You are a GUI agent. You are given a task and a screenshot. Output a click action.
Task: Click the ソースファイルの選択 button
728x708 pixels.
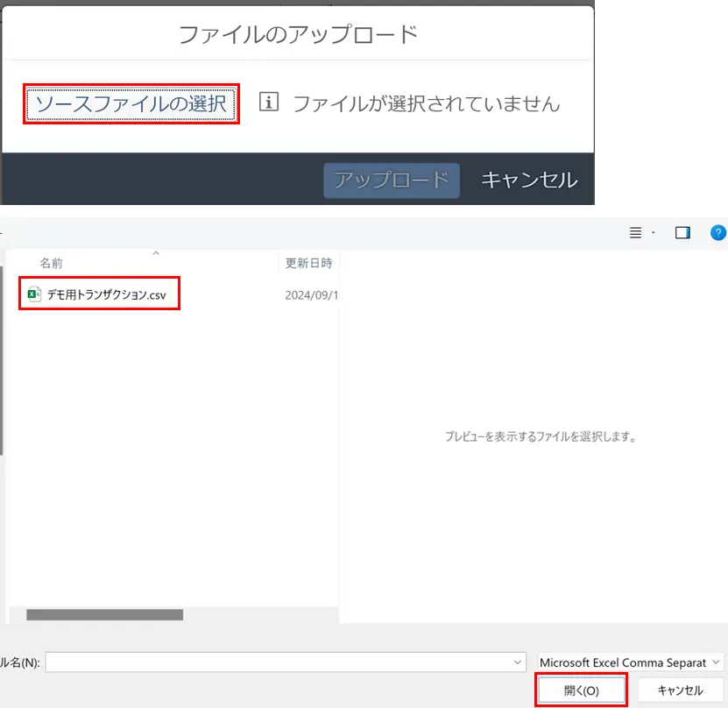pyautogui.click(x=131, y=104)
